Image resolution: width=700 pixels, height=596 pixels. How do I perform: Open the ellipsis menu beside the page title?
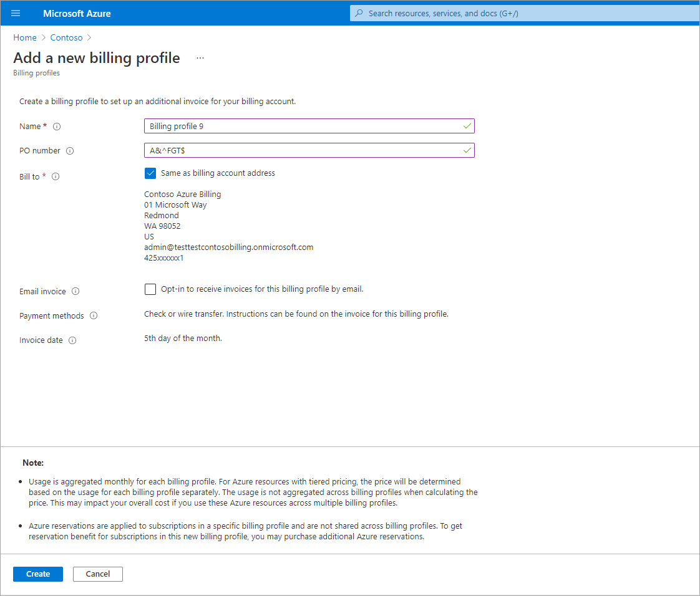[x=200, y=57]
